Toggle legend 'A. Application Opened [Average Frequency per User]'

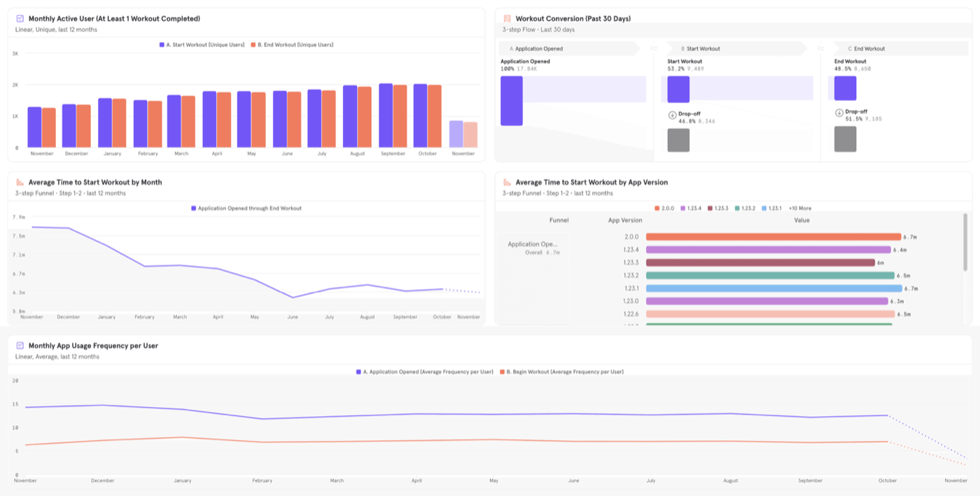click(x=425, y=372)
